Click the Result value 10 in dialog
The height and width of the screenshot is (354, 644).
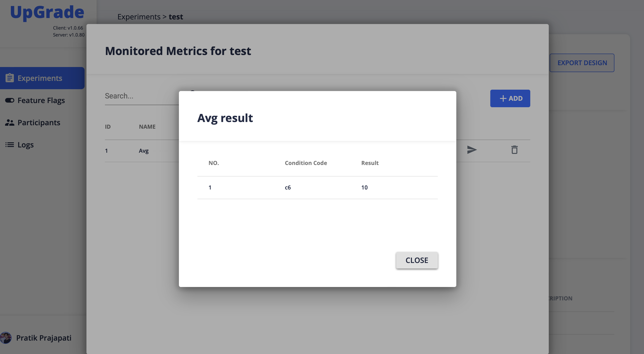[365, 187]
